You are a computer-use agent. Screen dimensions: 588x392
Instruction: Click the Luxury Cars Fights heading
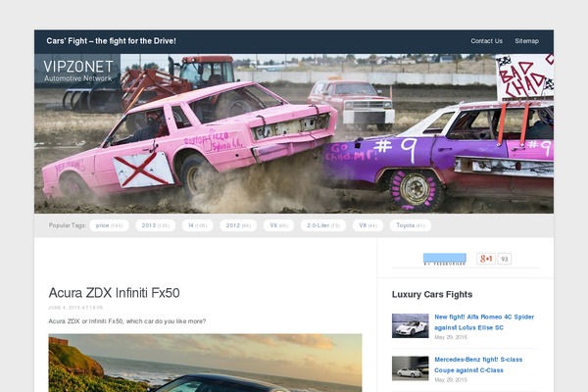(432, 294)
